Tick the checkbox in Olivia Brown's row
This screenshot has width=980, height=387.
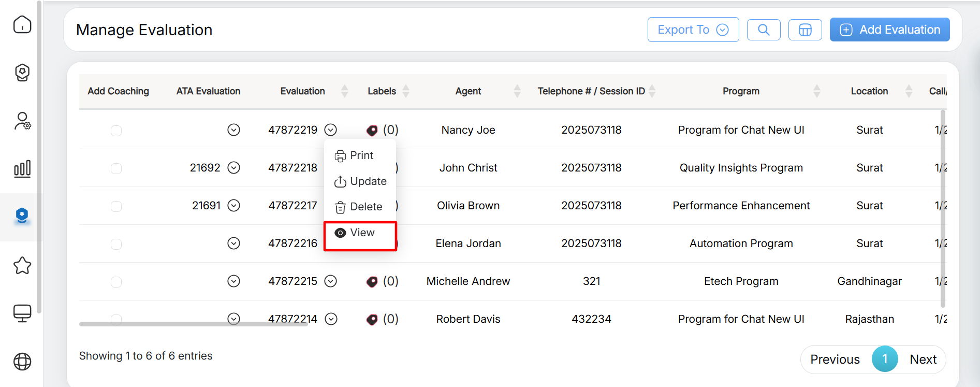(x=116, y=206)
